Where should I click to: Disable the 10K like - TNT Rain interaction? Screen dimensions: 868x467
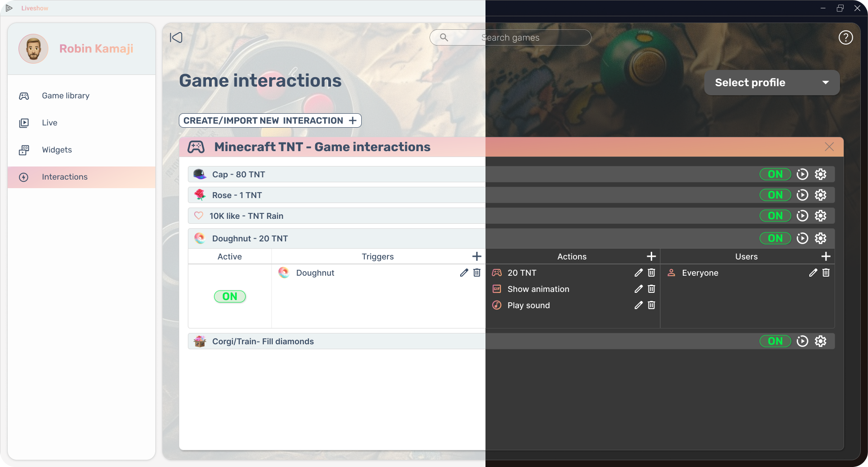(x=775, y=216)
